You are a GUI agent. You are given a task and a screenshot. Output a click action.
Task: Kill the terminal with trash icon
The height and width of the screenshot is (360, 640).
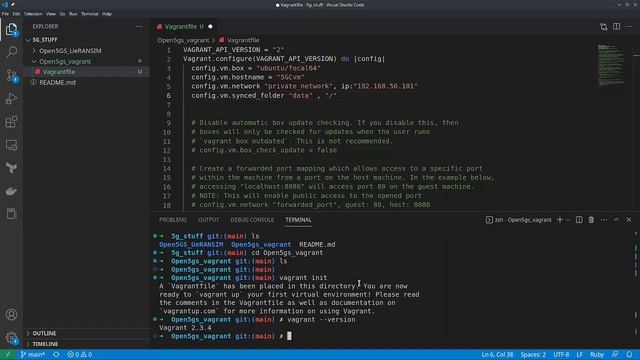(591, 220)
